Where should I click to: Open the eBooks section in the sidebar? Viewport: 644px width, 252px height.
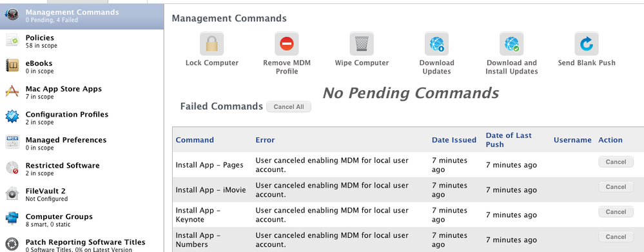click(x=82, y=67)
